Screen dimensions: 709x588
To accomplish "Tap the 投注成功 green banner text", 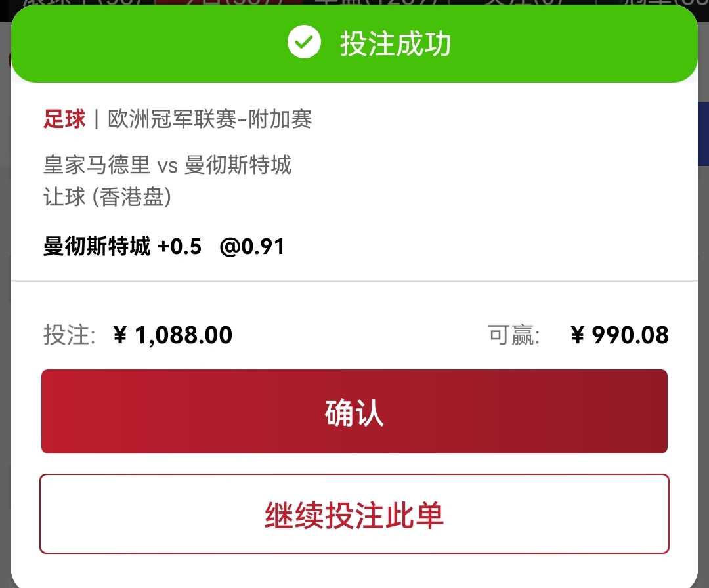I will click(x=396, y=43).
